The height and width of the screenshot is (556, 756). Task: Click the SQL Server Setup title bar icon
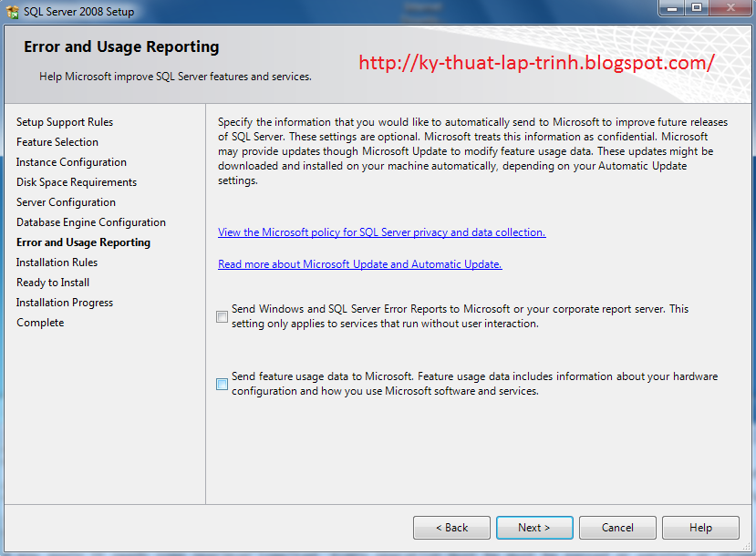click(12, 12)
